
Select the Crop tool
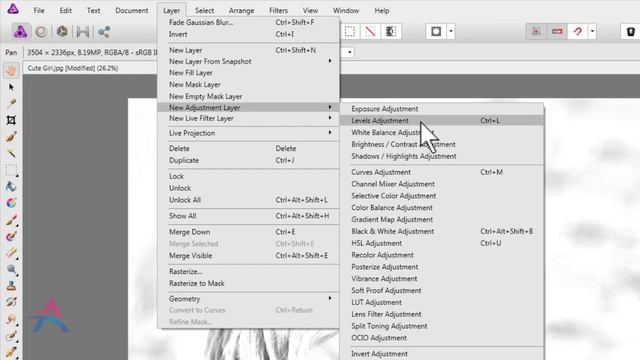coord(11,120)
